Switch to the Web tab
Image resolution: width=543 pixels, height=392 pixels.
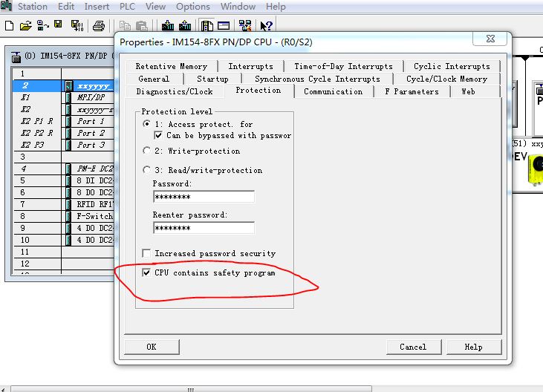point(468,91)
